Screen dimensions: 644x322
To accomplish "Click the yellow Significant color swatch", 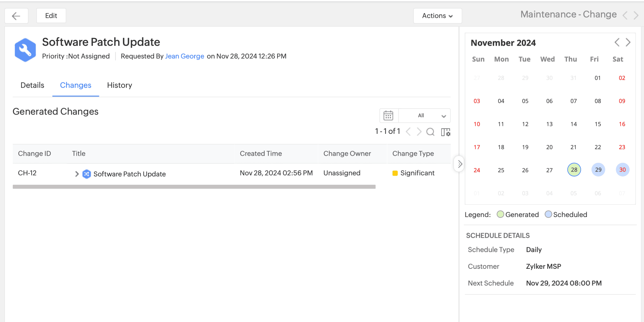I will 395,173.
